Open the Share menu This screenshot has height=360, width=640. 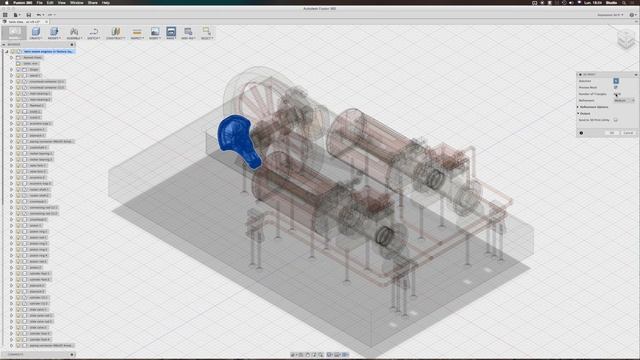[x=93, y=2]
